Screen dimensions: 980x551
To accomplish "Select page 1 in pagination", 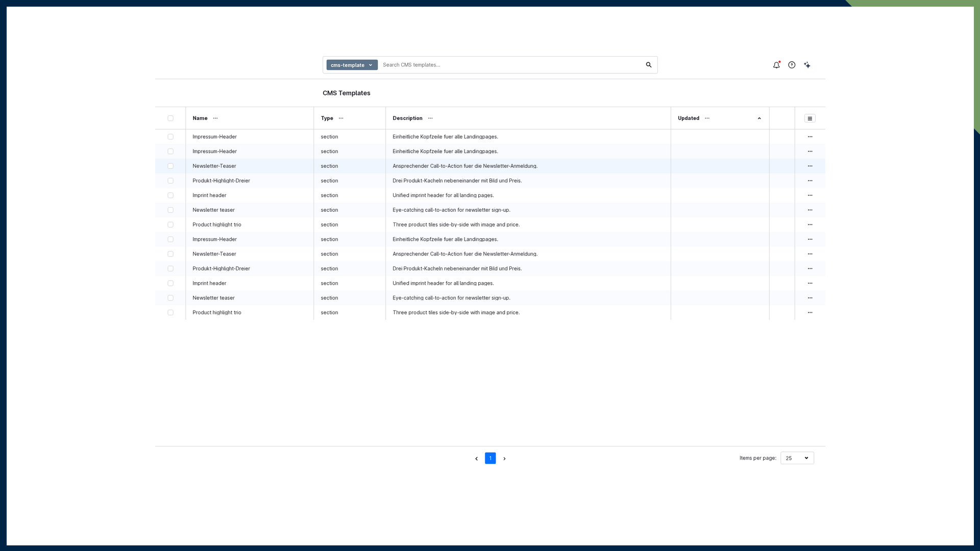I will coord(490,458).
